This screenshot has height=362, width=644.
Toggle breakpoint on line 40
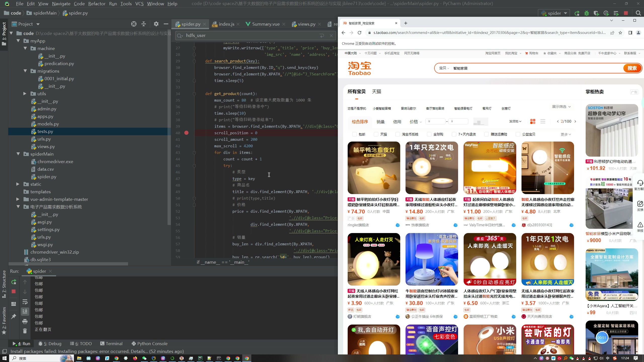186,133
